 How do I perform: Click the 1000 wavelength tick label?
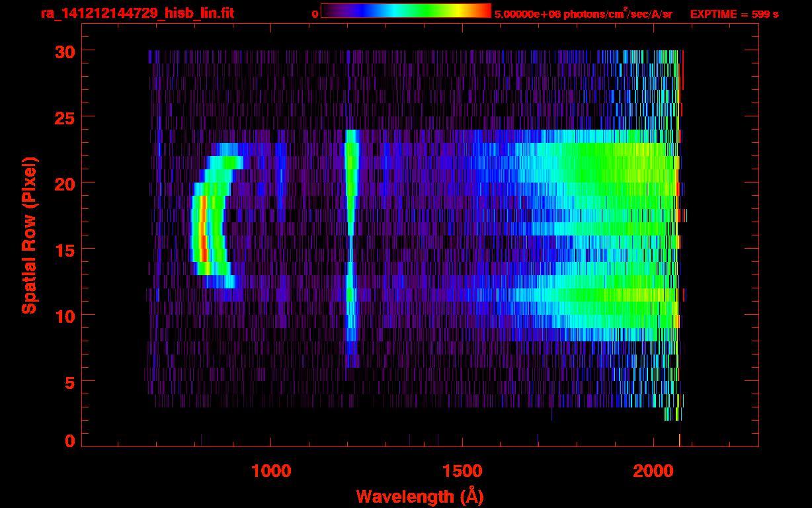pyautogui.click(x=271, y=471)
